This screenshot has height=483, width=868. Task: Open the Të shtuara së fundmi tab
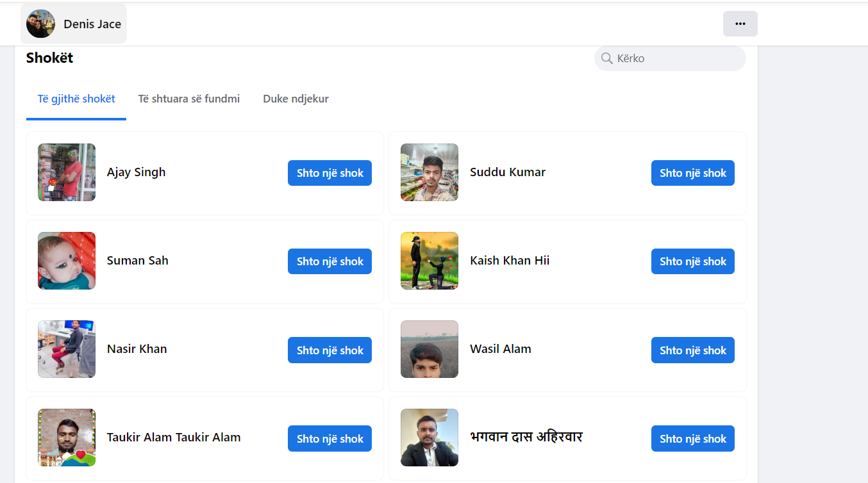coord(189,99)
